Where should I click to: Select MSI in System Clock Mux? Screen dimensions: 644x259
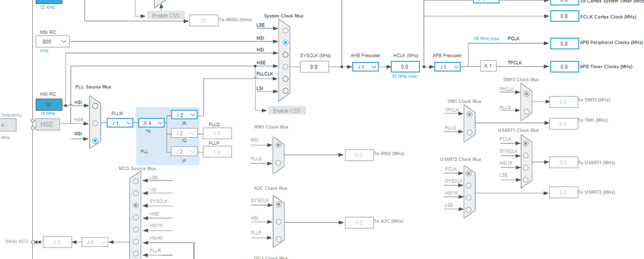point(286,43)
